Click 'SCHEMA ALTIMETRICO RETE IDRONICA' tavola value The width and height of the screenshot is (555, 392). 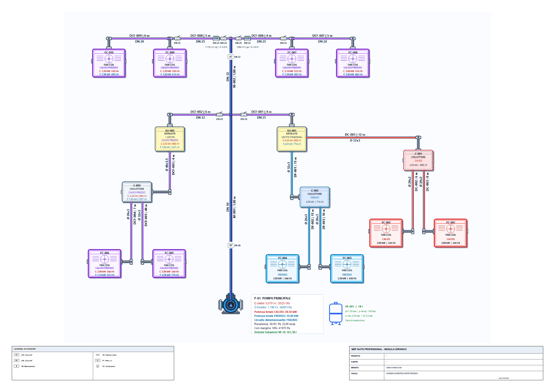(402, 373)
